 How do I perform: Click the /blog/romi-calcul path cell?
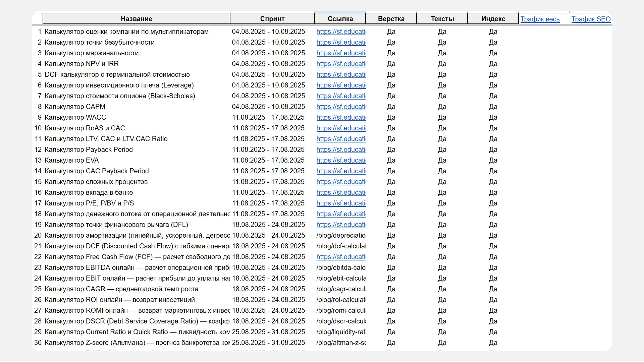click(341, 310)
